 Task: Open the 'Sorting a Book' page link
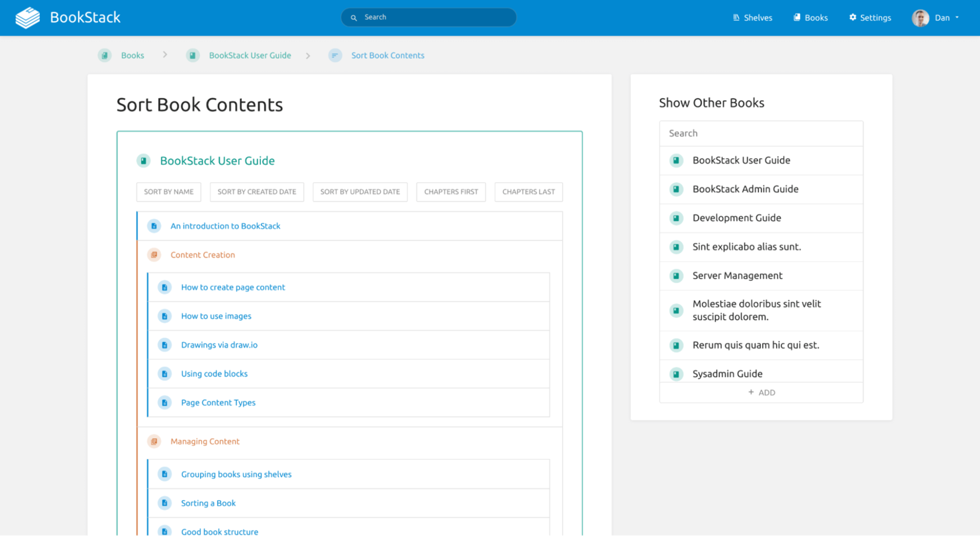pyautogui.click(x=207, y=503)
